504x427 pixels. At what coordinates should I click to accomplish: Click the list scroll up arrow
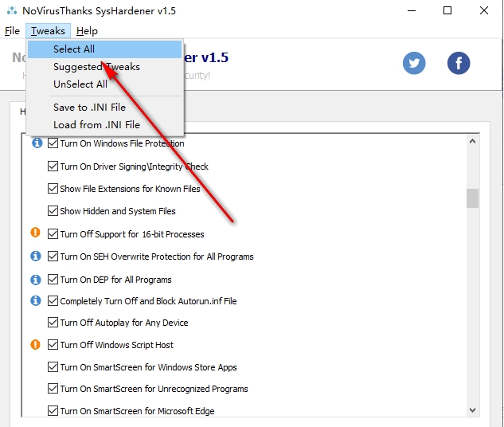point(472,141)
